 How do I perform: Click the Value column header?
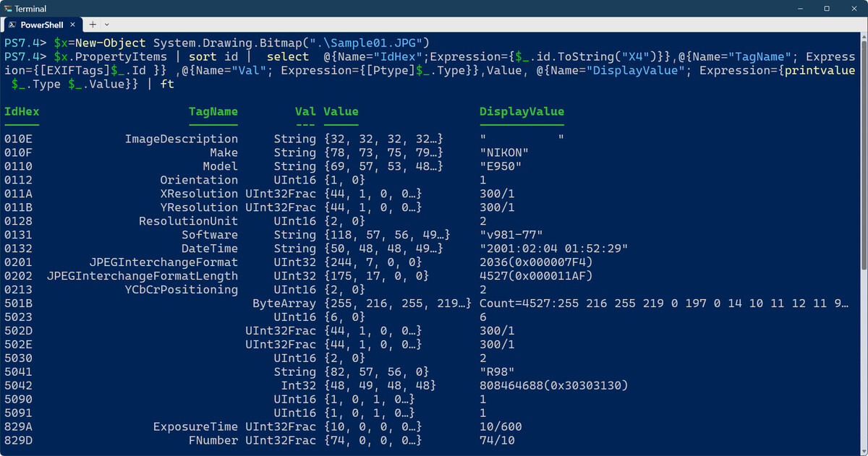tap(341, 111)
